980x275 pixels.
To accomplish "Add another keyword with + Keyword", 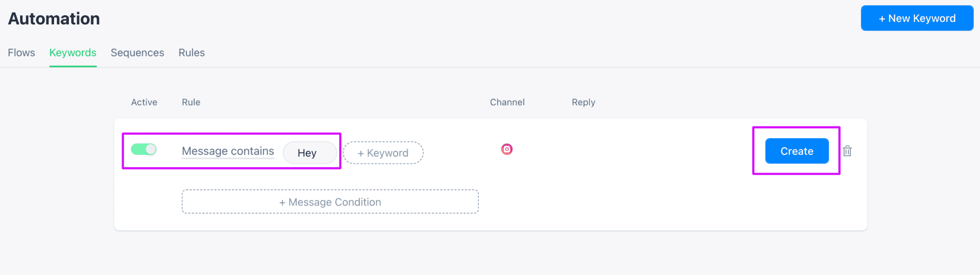I will tap(383, 153).
